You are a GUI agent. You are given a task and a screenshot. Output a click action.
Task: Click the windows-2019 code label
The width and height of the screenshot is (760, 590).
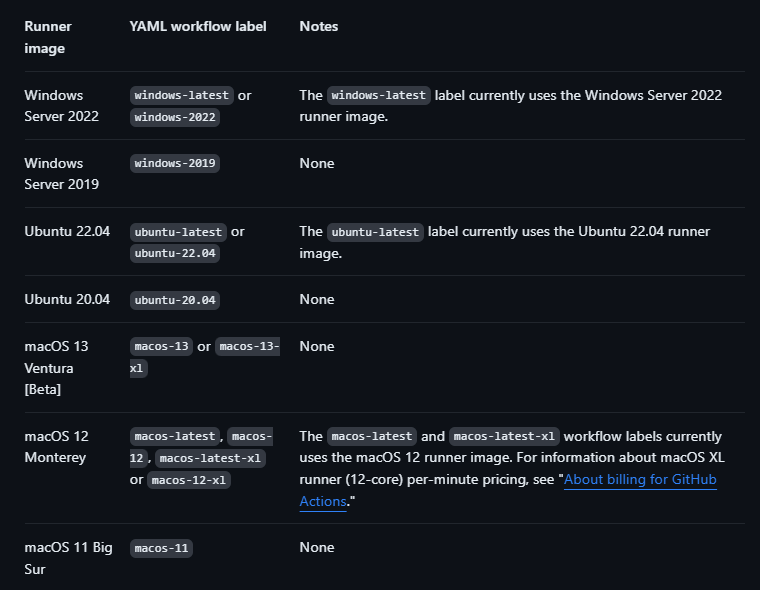tap(175, 163)
